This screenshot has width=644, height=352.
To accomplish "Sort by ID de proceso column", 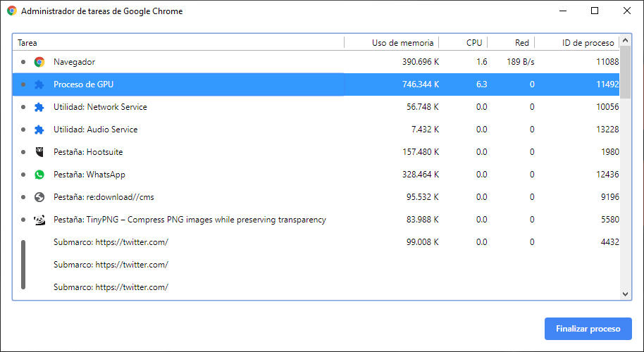I will point(577,43).
